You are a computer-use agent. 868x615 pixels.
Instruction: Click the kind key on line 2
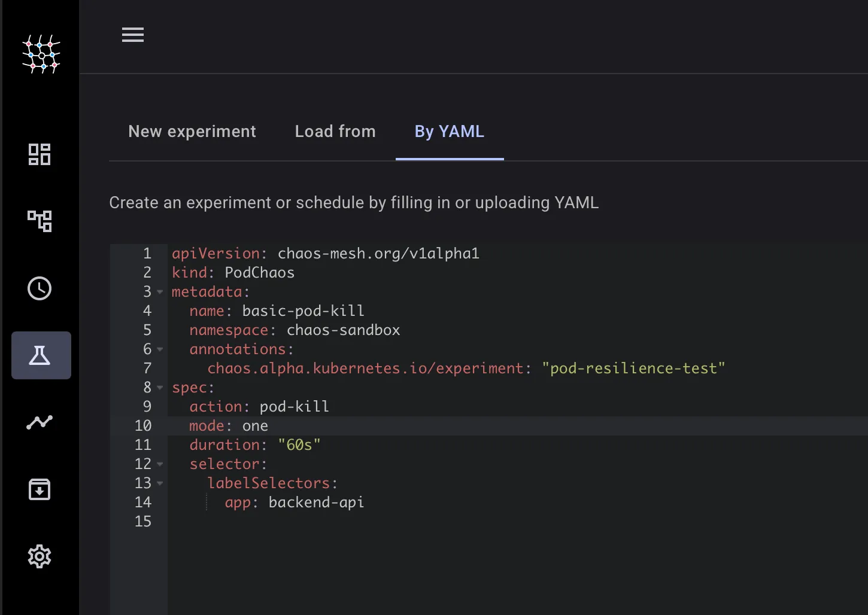[x=189, y=273]
